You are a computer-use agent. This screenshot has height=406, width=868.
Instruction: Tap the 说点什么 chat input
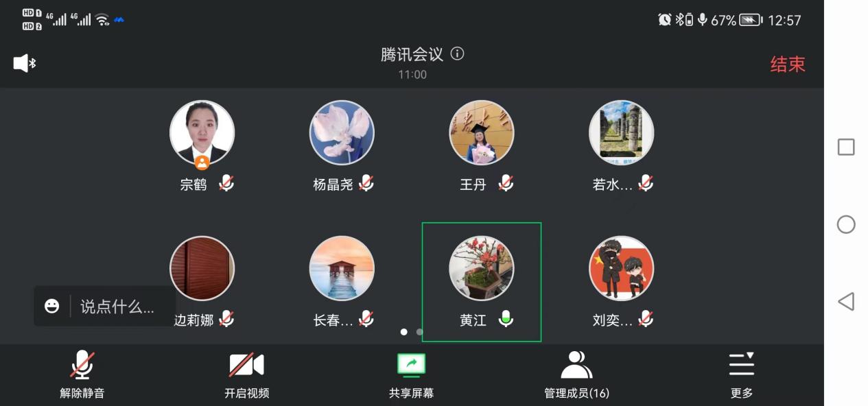coord(117,307)
